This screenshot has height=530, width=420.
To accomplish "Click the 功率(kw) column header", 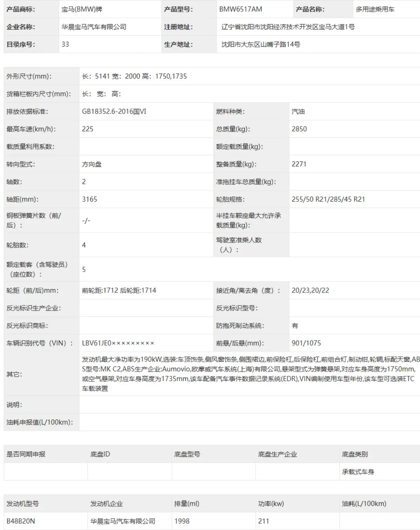I will [x=271, y=504].
